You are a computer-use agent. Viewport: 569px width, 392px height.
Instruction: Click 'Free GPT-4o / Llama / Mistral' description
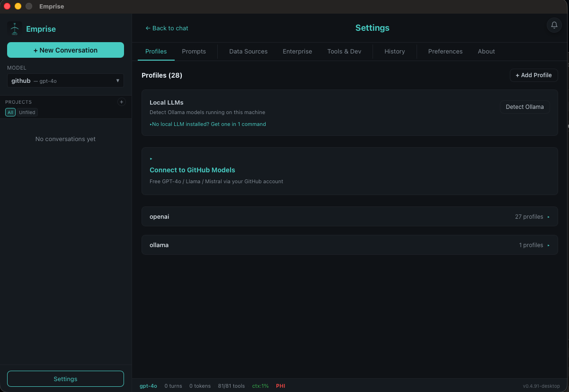(x=216, y=181)
